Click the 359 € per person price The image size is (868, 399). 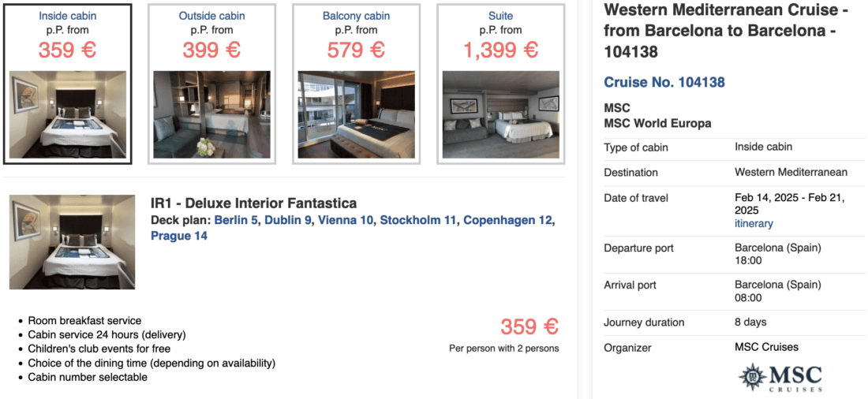[529, 327]
